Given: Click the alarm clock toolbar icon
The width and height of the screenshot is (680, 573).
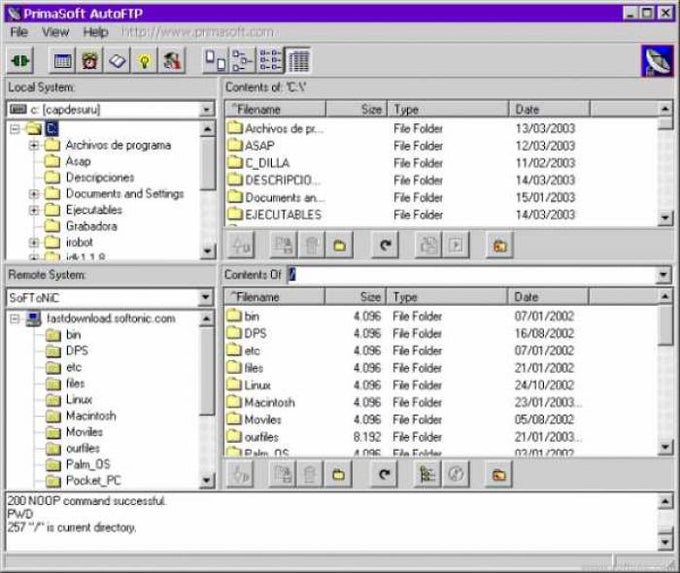Looking at the screenshot, I should point(90,60).
